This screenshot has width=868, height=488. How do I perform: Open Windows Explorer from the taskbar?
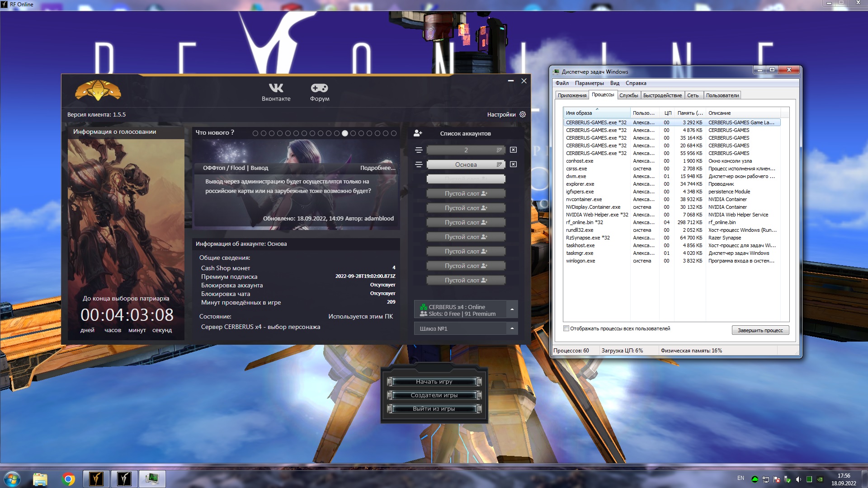pos(40,479)
